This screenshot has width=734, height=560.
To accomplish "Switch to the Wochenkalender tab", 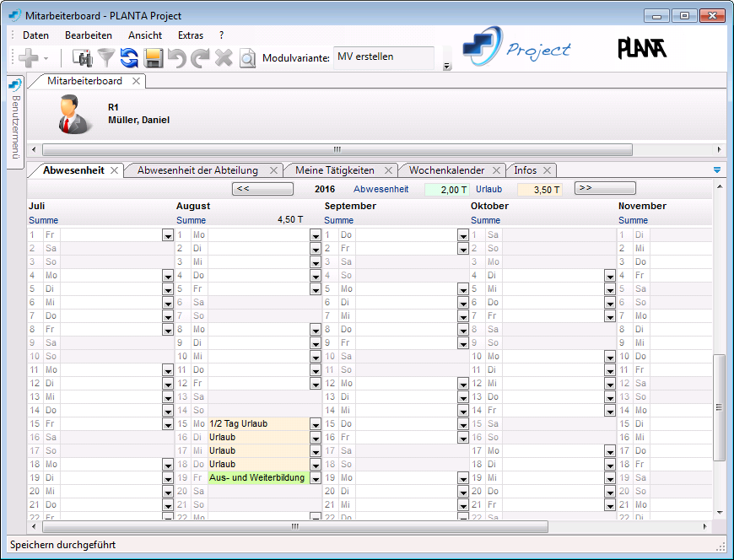I will pos(446,170).
